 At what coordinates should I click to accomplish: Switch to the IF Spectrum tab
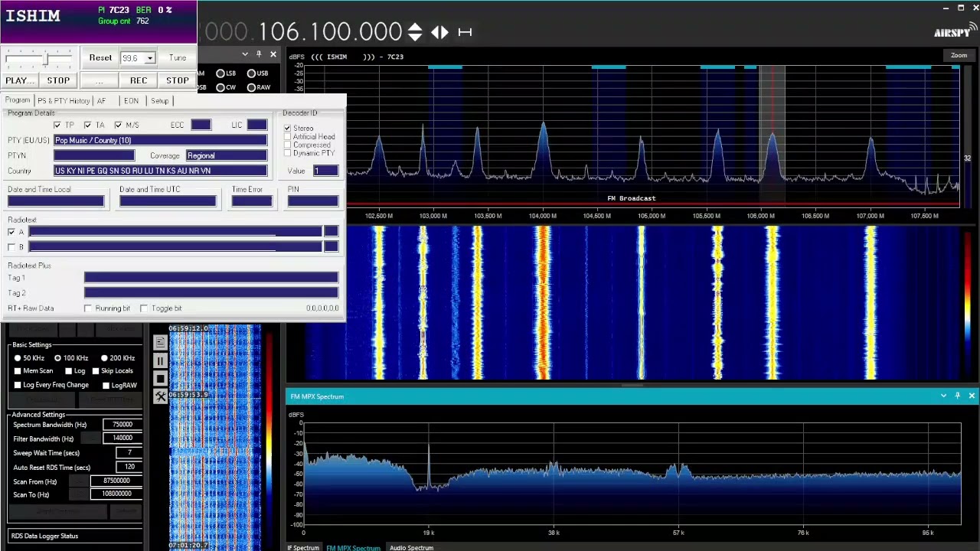(303, 547)
